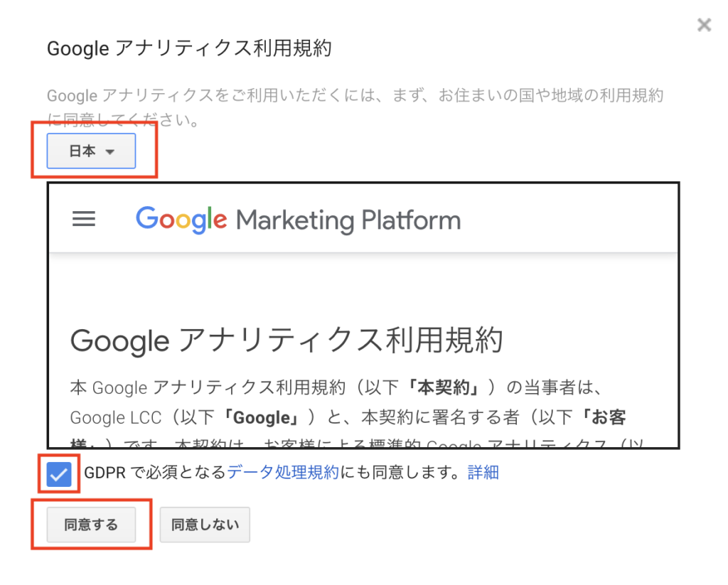Click the gray instruction text above the dropdown
Viewport: 728px width, 585px height.
pyautogui.click(x=355, y=108)
